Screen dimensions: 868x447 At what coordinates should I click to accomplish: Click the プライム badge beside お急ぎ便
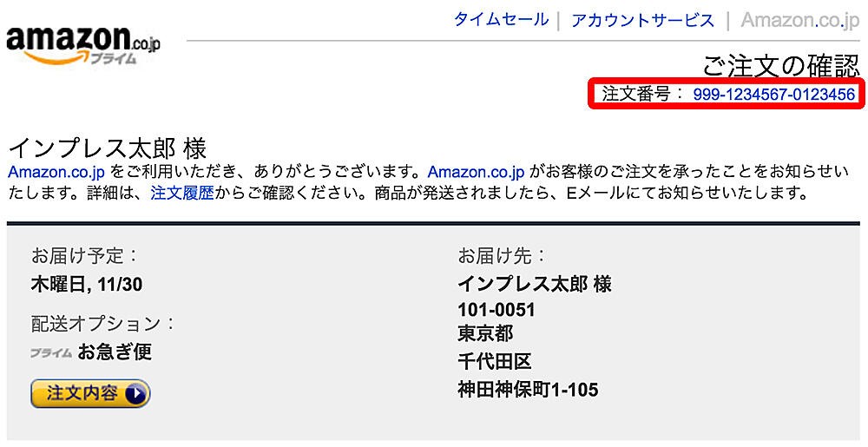point(50,353)
